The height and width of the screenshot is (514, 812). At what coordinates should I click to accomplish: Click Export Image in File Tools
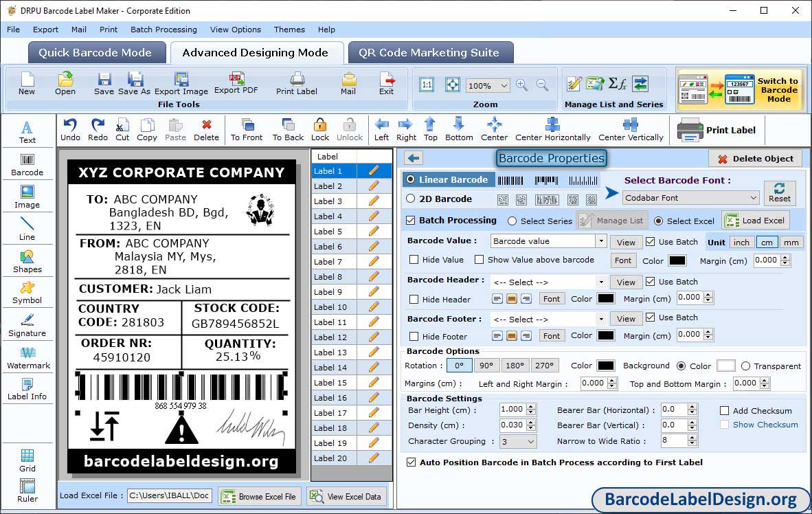tap(181, 83)
